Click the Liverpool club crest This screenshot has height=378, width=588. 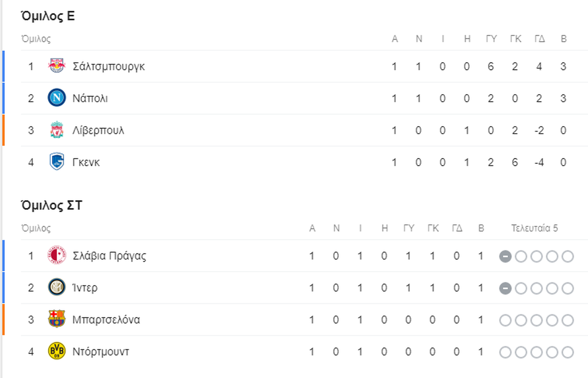57,130
